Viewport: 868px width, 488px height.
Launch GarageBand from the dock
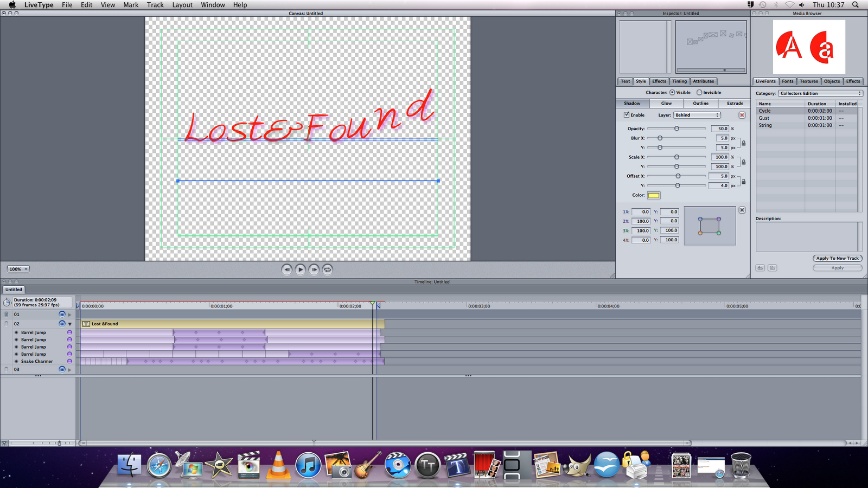click(x=368, y=465)
